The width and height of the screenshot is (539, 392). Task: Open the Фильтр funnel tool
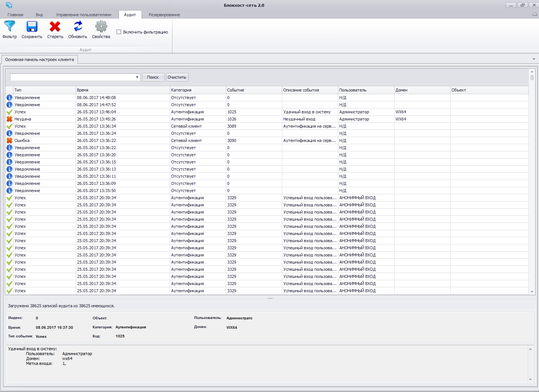point(9,27)
